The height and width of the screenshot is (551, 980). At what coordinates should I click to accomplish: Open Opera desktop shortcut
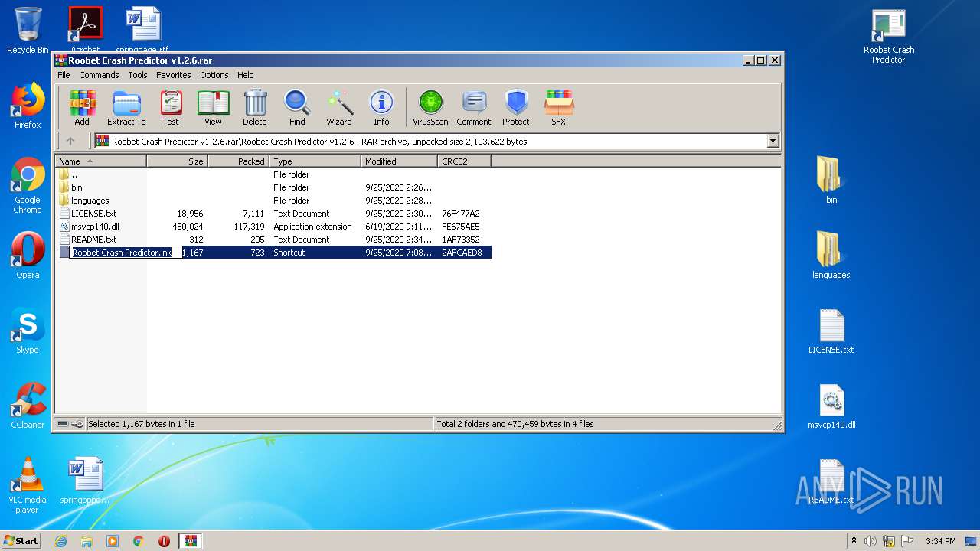(x=28, y=256)
